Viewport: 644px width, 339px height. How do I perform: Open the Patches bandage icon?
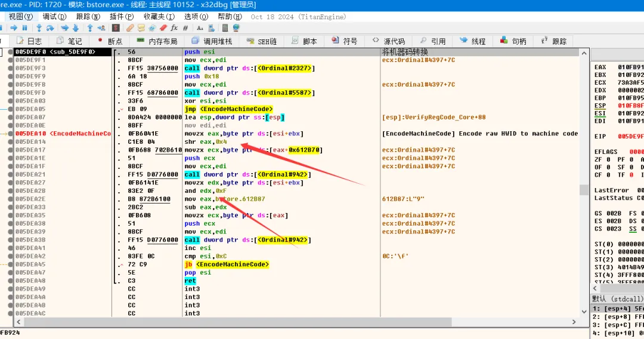point(130,28)
